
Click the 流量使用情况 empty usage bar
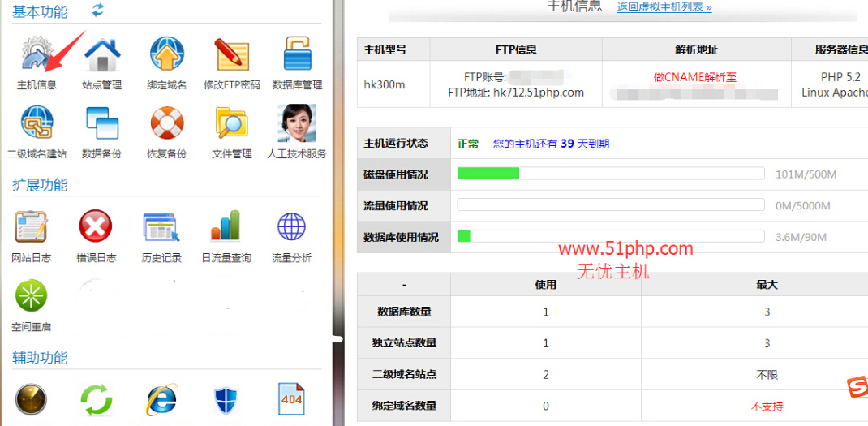pyautogui.click(x=611, y=205)
